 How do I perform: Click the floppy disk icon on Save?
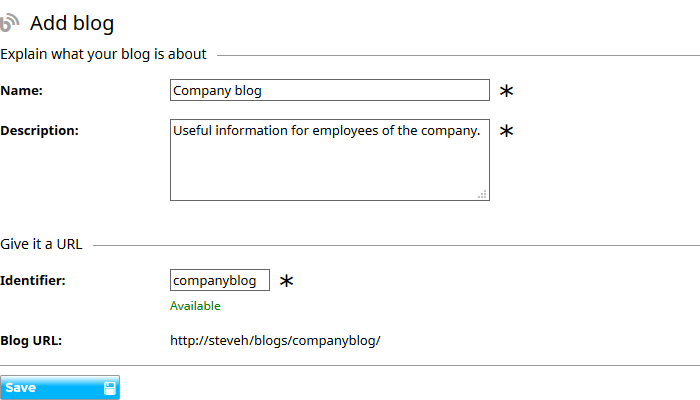tap(110, 388)
